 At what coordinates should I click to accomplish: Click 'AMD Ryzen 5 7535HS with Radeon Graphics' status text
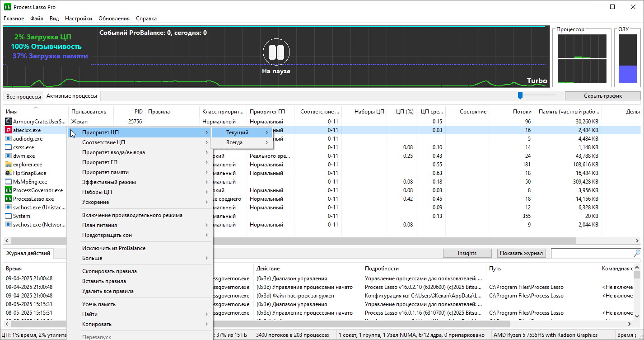point(546,335)
